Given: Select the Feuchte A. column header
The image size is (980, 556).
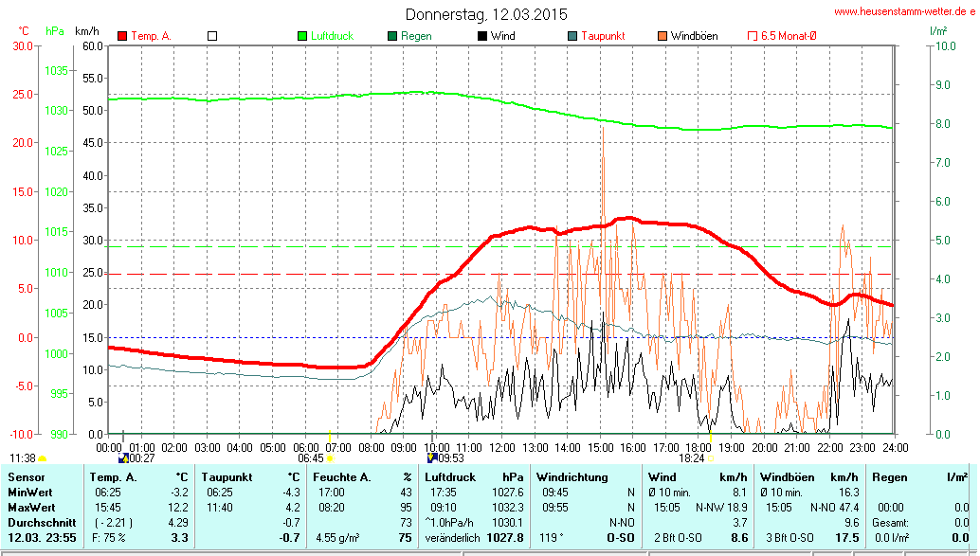Looking at the screenshot, I should pyautogui.click(x=342, y=477).
